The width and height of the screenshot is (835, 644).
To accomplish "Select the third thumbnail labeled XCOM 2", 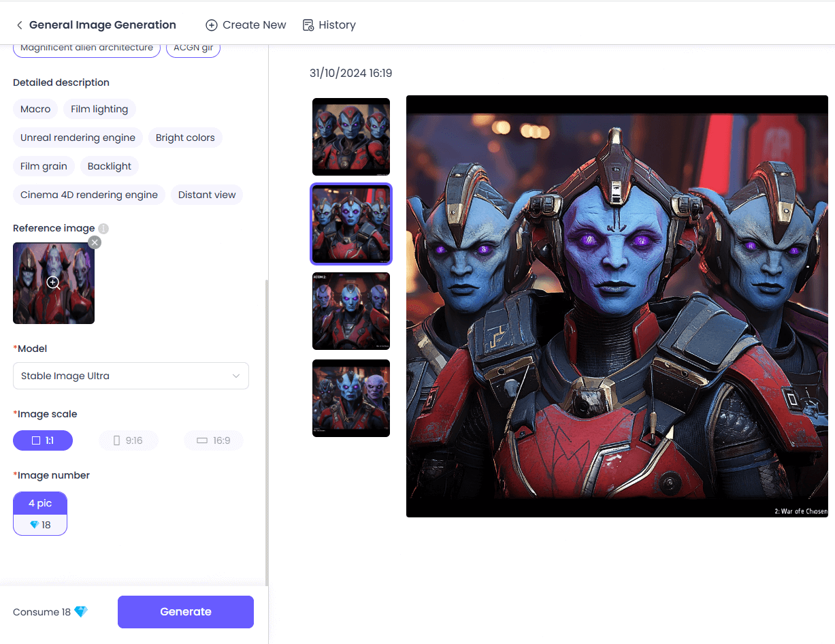I will click(x=351, y=311).
